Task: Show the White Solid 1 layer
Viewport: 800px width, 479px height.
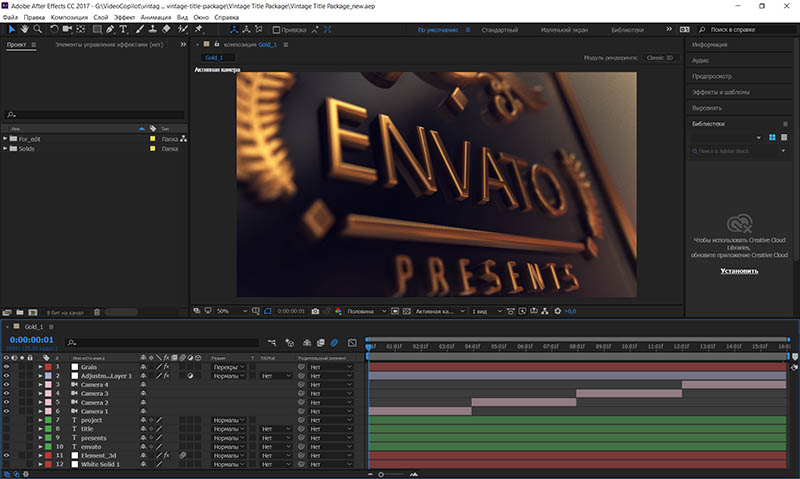Action: (x=6, y=464)
